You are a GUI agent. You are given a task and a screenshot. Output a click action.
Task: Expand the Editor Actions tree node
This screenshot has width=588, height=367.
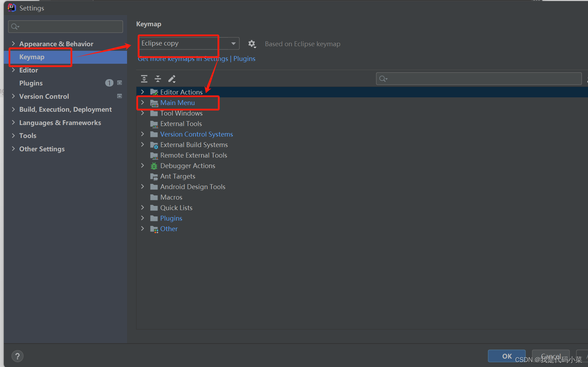click(x=142, y=92)
